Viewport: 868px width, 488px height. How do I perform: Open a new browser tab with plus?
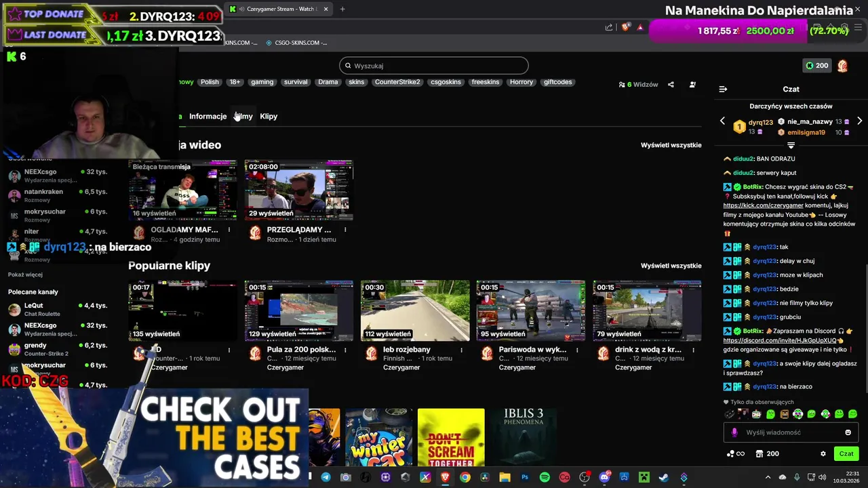click(x=342, y=9)
